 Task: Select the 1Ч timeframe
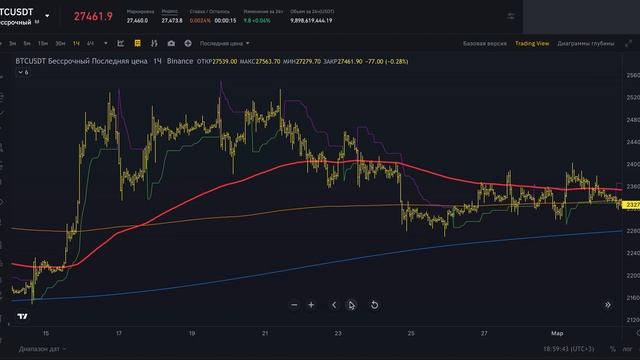pyautogui.click(x=76, y=43)
